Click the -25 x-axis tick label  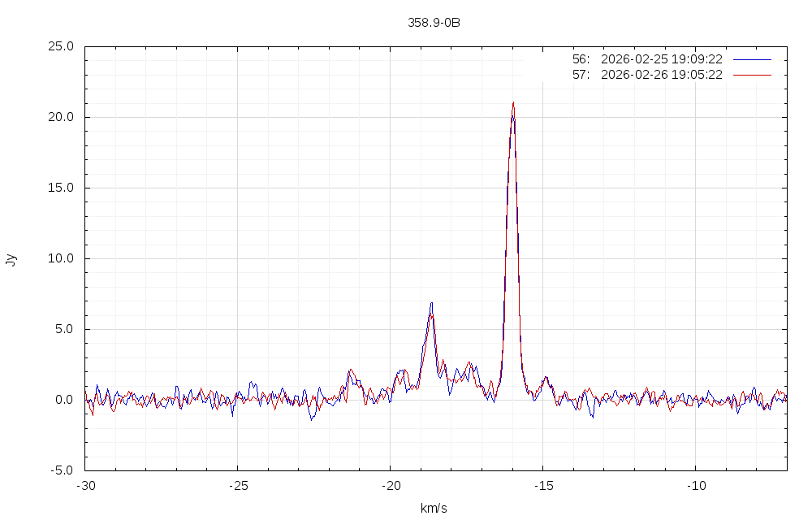(237, 485)
